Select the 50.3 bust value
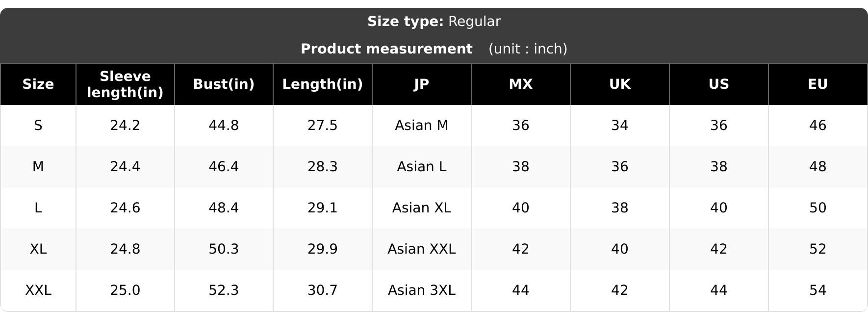 coord(224,249)
